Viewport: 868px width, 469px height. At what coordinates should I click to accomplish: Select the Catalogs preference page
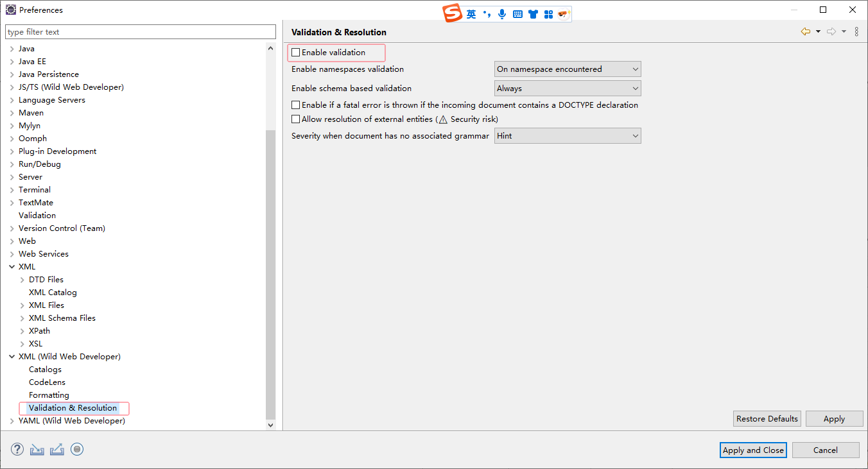[45, 370]
